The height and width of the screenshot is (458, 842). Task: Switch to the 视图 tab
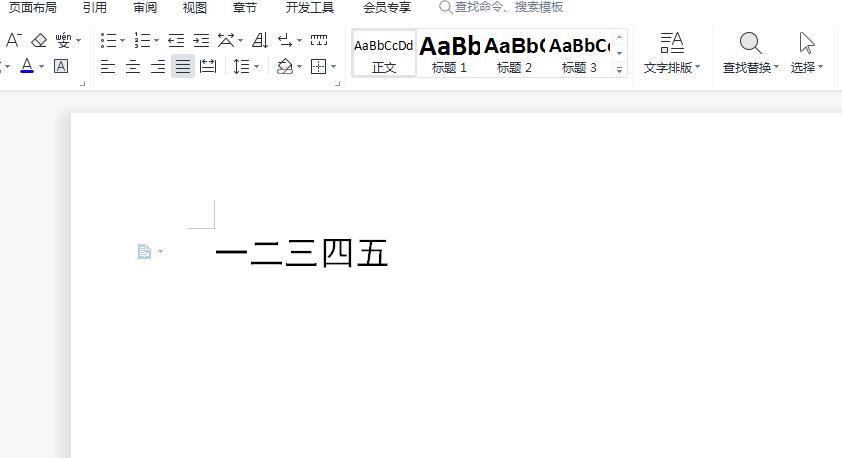point(194,8)
